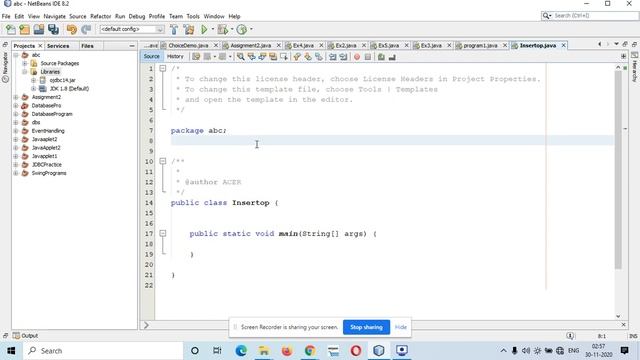Open the Navigate menu

[55, 16]
